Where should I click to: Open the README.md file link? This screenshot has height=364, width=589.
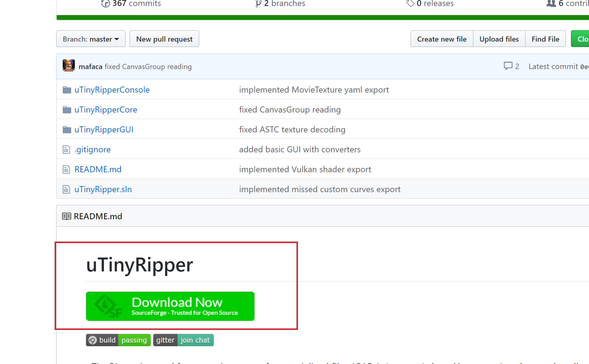[x=98, y=169]
